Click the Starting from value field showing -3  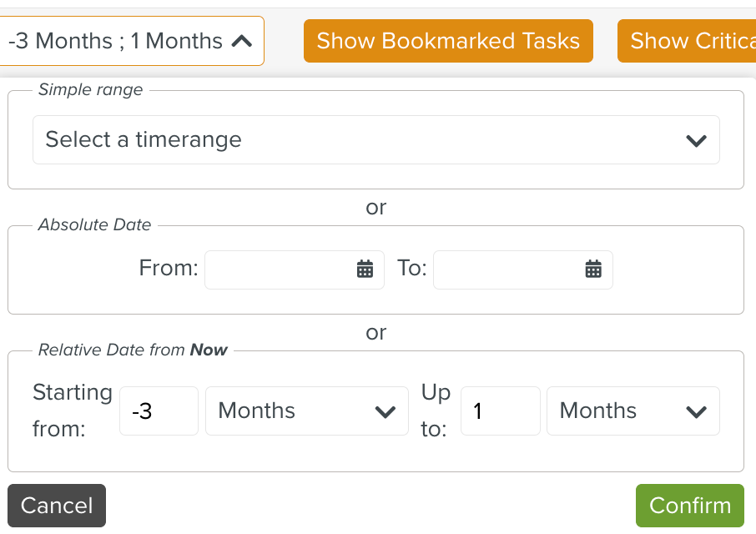coord(159,411)
